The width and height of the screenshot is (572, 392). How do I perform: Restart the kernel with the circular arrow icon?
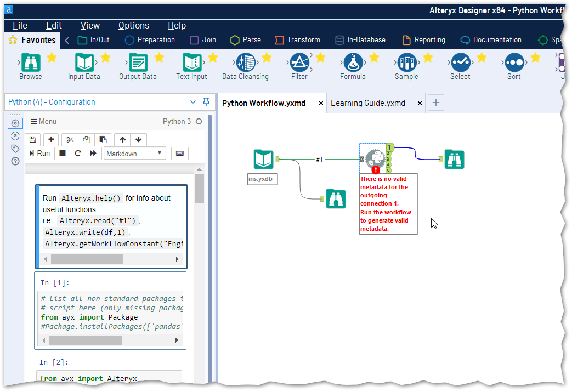pyautogui.click(x=78, y=153)
